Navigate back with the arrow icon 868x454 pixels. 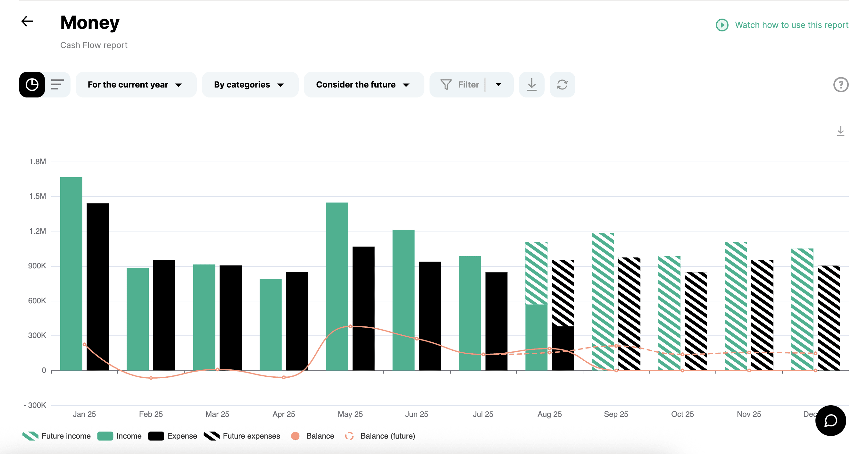point(27,21)
